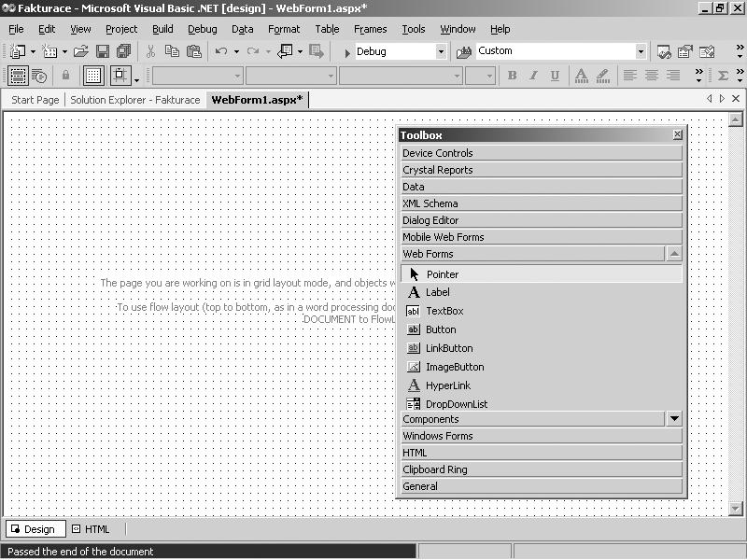This screenshot has width=747, height=560.
Task: Expand the Crystal Reports toolbox section
Action: 542,170
